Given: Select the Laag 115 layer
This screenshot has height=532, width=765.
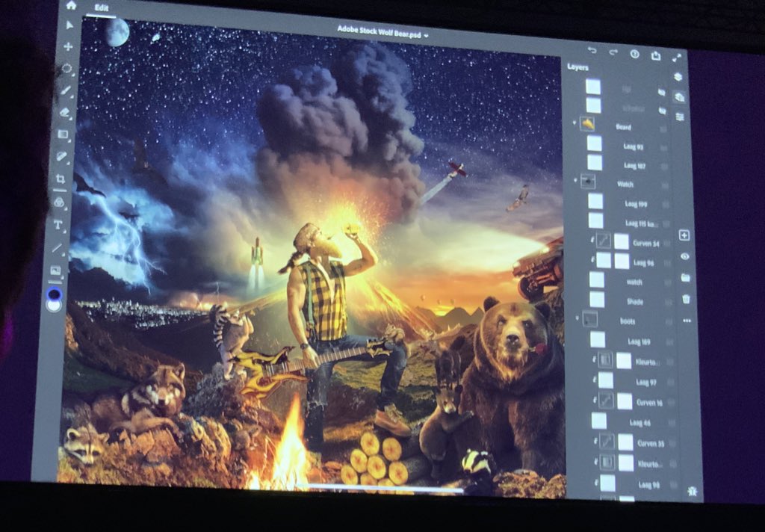Looking at the screenshot, I should pos(629,222).
